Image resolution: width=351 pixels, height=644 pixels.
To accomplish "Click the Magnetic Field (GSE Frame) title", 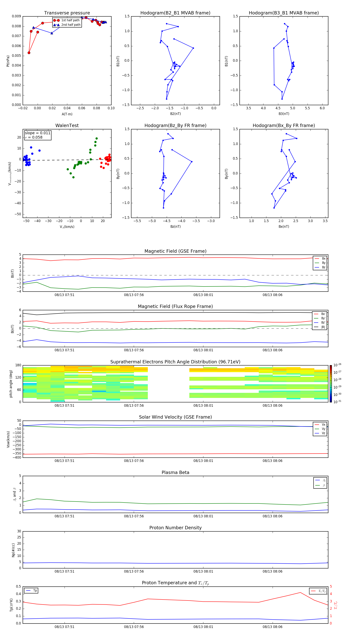I will pyautogui.click(x=175, y=251).
